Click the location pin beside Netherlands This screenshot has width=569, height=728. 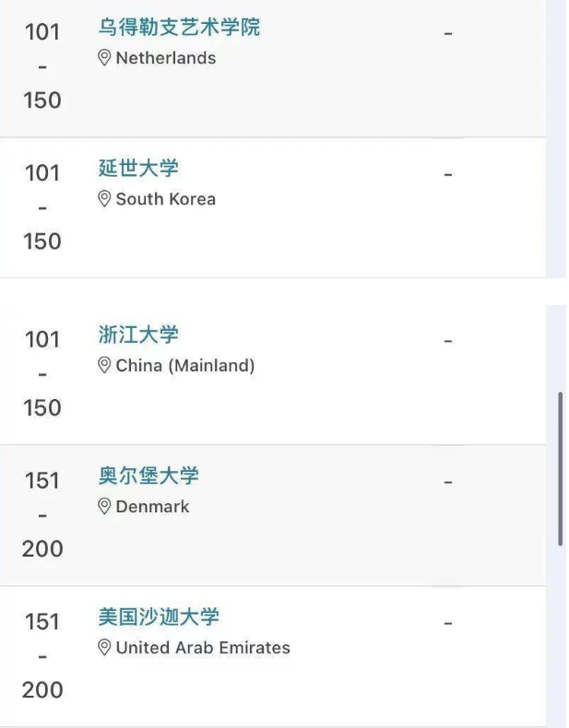tap(104, 58)
